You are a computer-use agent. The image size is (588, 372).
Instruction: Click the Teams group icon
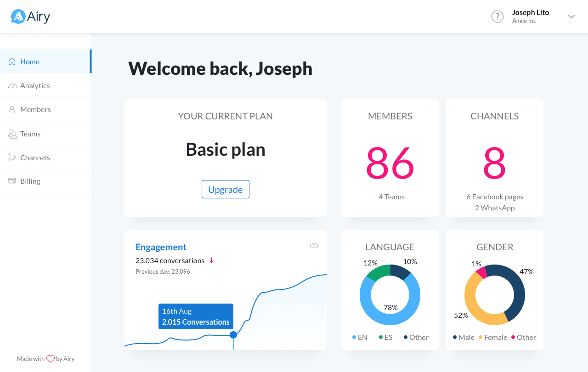click(12, 134)
